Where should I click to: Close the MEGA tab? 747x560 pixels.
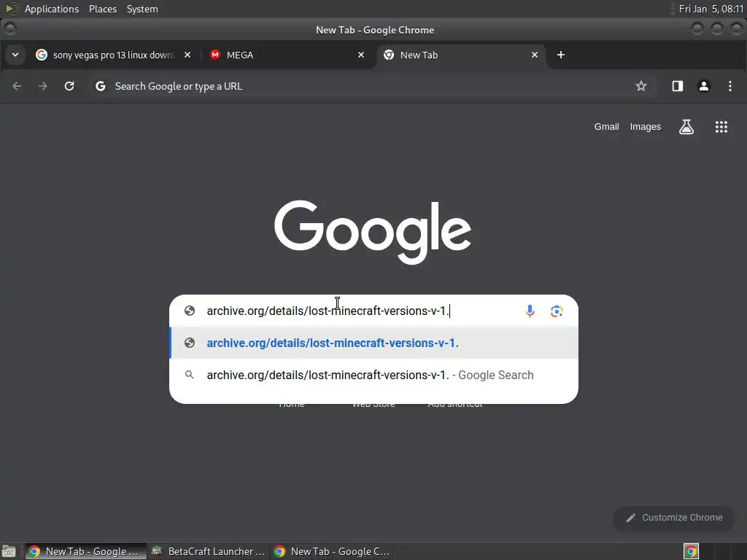(360, 55)
